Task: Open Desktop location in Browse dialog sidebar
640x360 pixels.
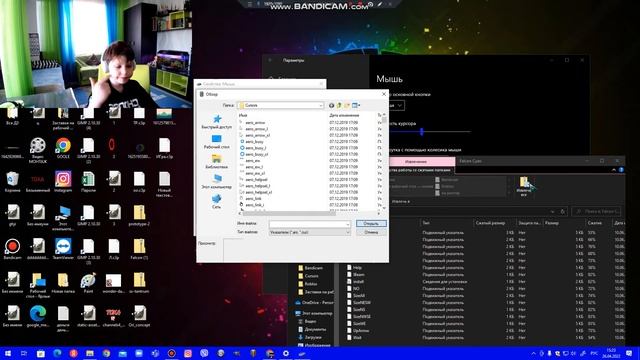Action: pyautogui.click(x=216, y=142)
